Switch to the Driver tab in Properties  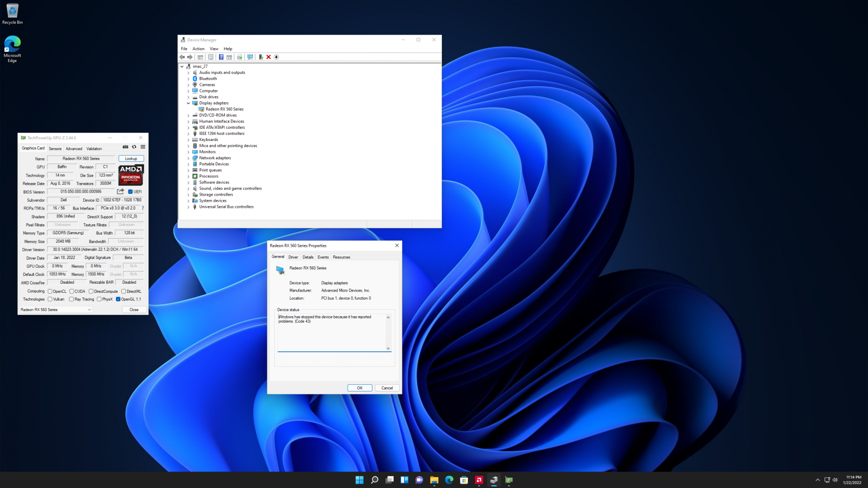pyautogui.click(x=293, y=257)
